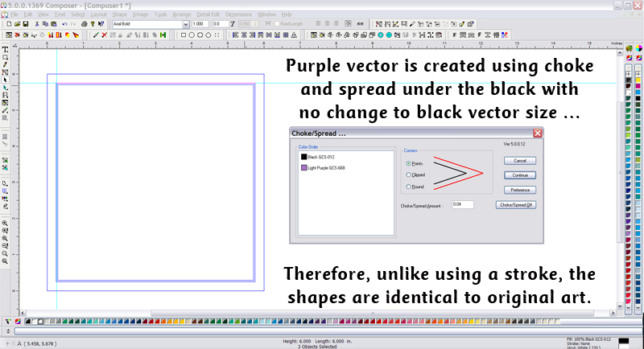Click the black fill swatch in status bar
Image resolution: width=644 pixels, height=349 pixels.
tap(623, 341)
